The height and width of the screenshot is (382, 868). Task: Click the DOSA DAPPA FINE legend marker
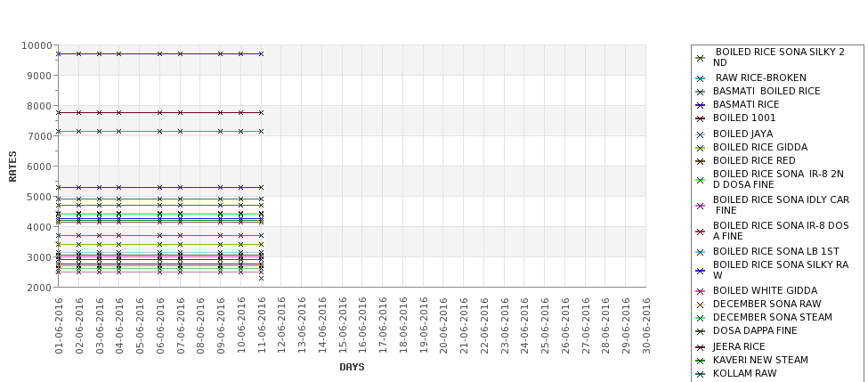pos(701,331)
